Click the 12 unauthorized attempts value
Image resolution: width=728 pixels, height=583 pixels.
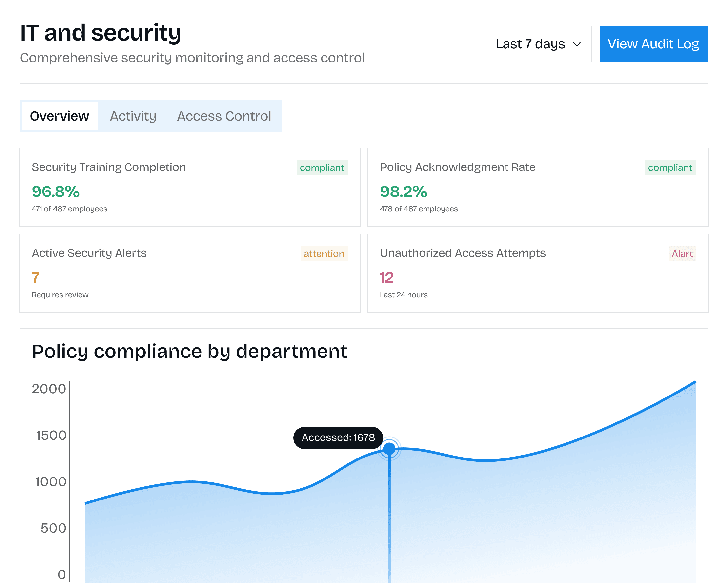(x=387, y=277)
